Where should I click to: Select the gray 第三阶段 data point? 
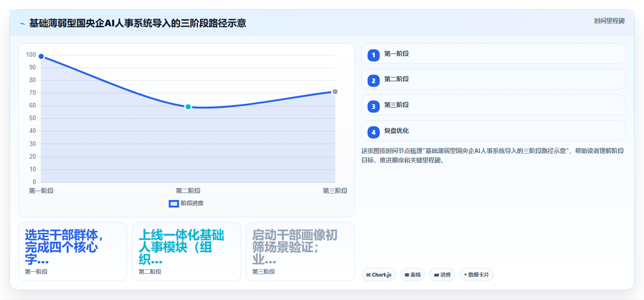click(335, 92)
